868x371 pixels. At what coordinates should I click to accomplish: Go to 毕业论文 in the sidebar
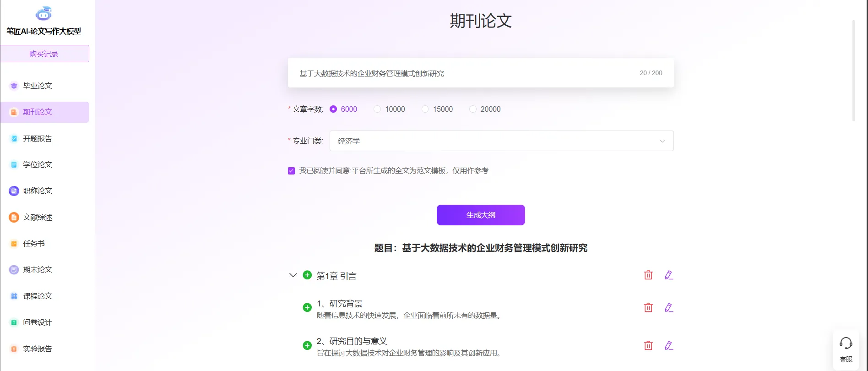click(38, 86)
